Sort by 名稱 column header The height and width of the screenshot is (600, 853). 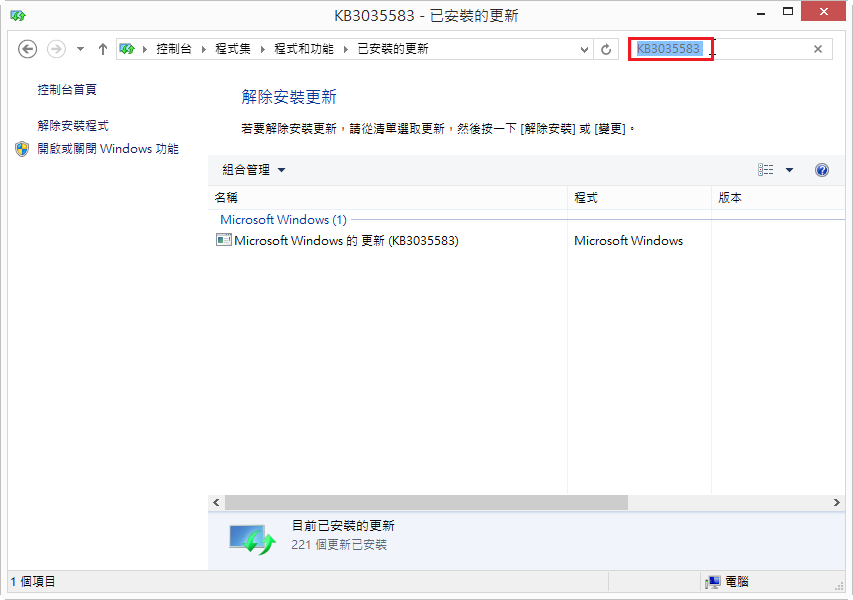(x=387, y=197)
